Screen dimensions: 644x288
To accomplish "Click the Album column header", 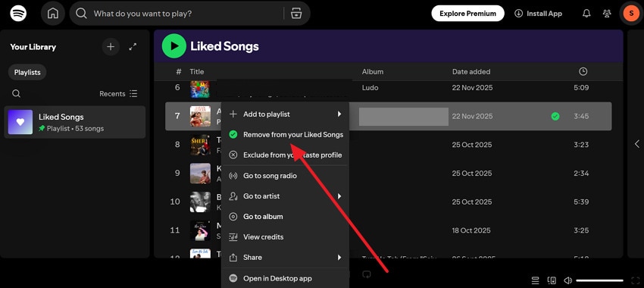I will (x=373, y=71).
